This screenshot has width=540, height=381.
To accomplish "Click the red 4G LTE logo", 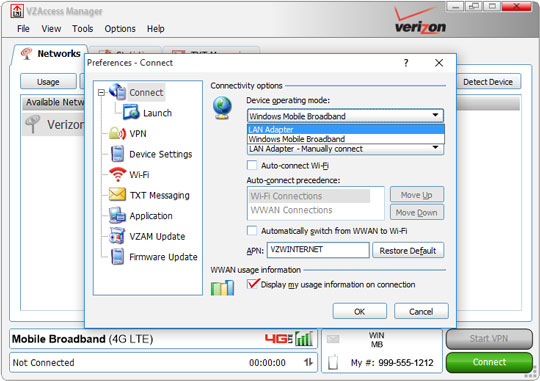I will click(x=278, y=339).
